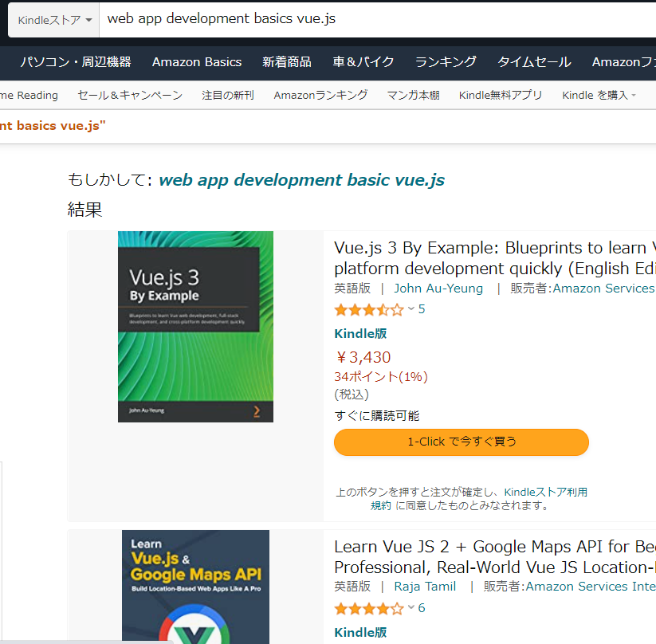This screenshot has width=656, height=644.
Task: Open author Raja Tamil's page
Action: point(425,587)
